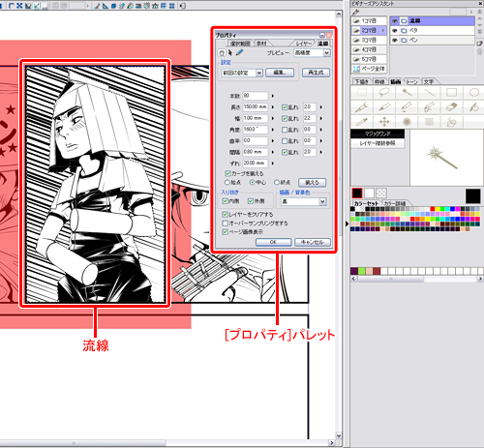484x448 pixels.
Task: Toggle the 内側 checkbox
Action: [225, 201]
